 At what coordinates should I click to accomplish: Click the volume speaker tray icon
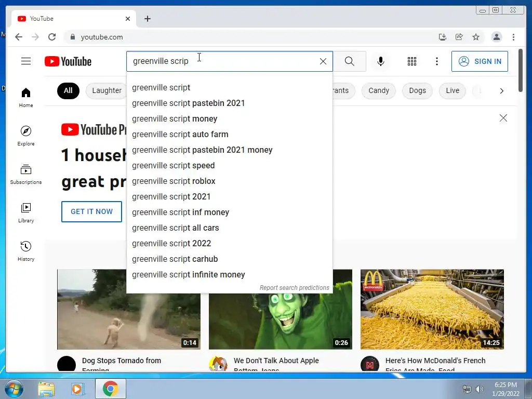[x=480, y=389]
